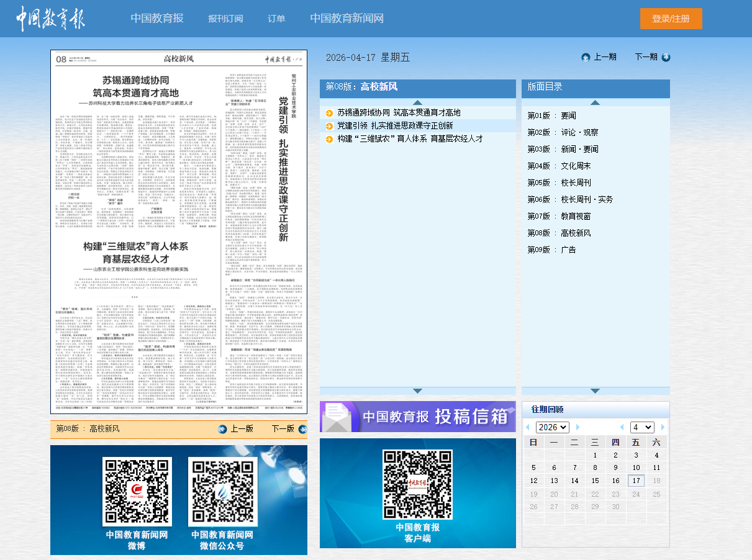Select 第09版：广告 in directory

click(x=552, y=250)
